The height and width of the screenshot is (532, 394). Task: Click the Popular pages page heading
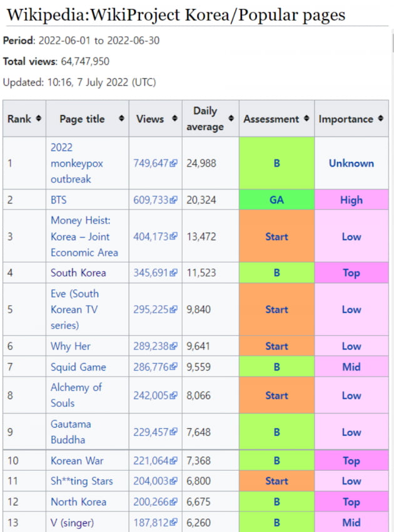pos(176,14)
